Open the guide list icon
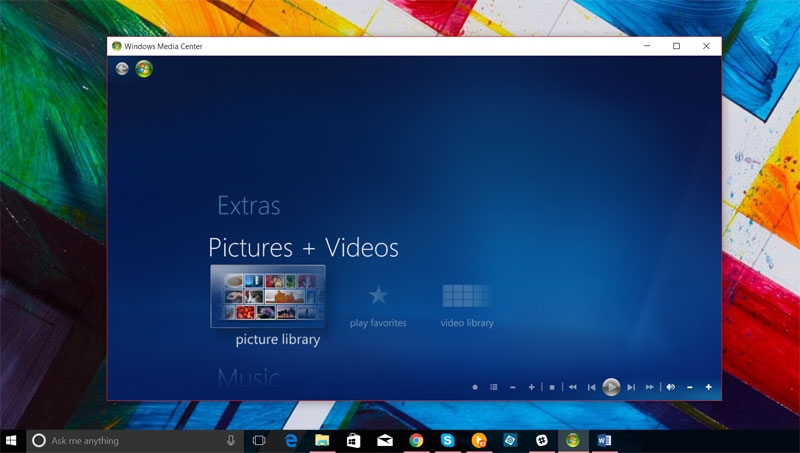 (x=494, y=387)
